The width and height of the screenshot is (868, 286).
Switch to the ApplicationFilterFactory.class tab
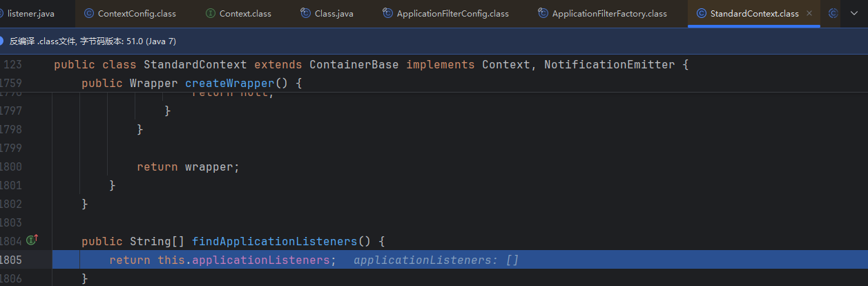[609, 13]
